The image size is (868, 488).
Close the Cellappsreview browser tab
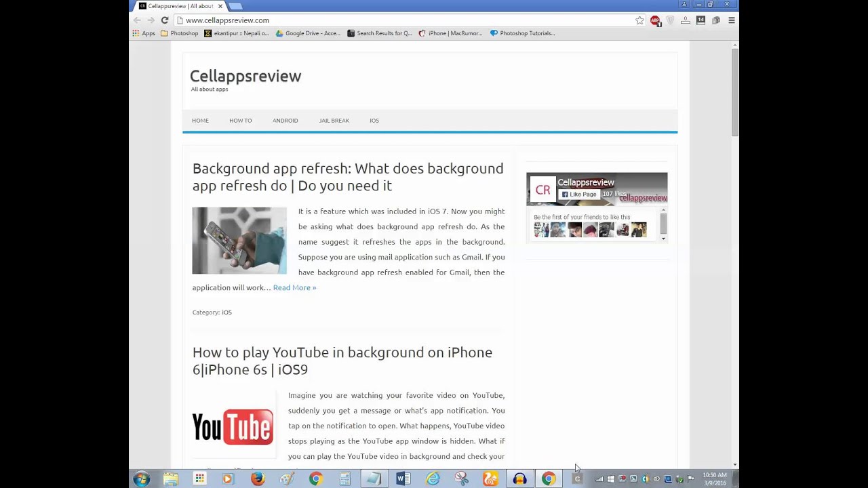(220, 6)
